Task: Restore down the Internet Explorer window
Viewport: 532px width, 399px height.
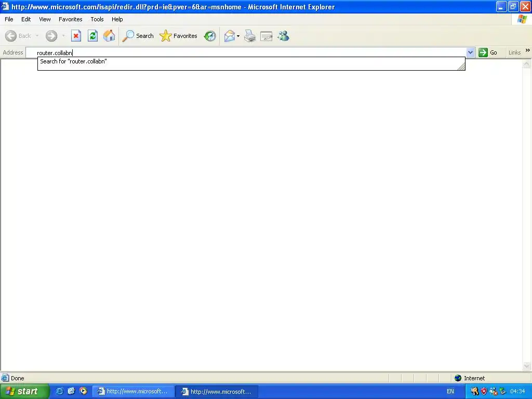Action: (513, 6)
